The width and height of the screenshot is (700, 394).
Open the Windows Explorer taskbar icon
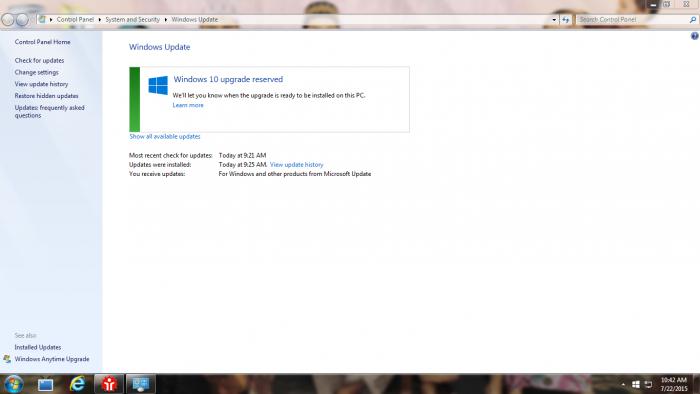tap(46, 384)
